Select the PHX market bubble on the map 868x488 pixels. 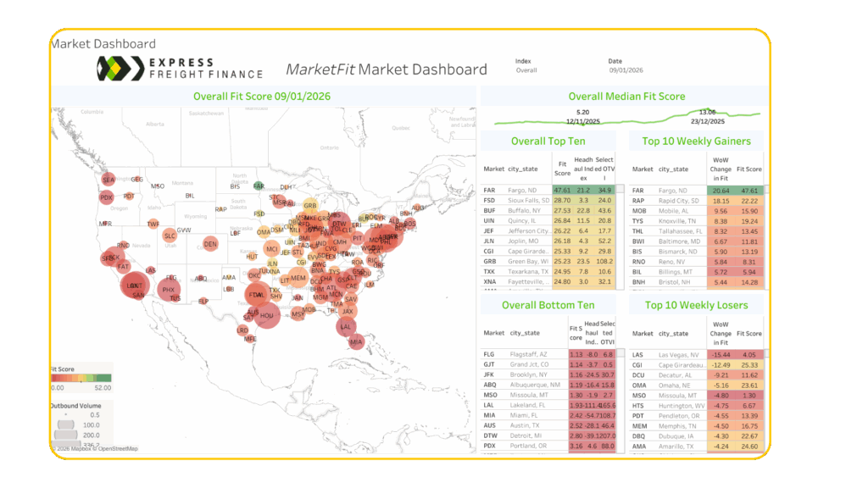[168, 290]
